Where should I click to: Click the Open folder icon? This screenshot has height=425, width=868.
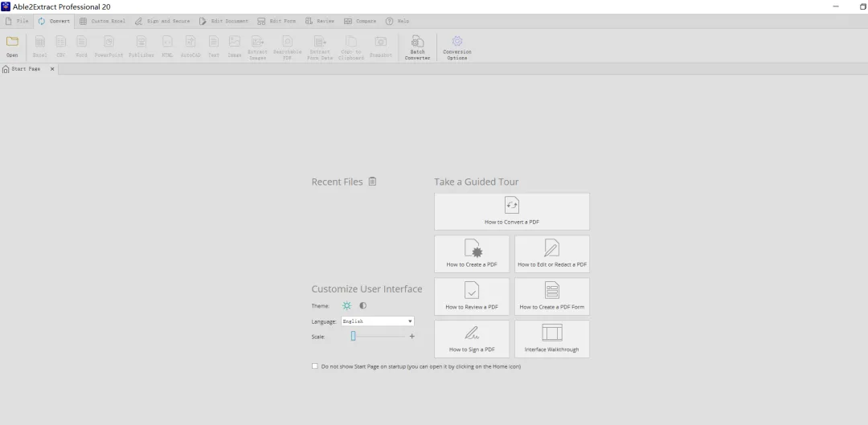[12, 42]
